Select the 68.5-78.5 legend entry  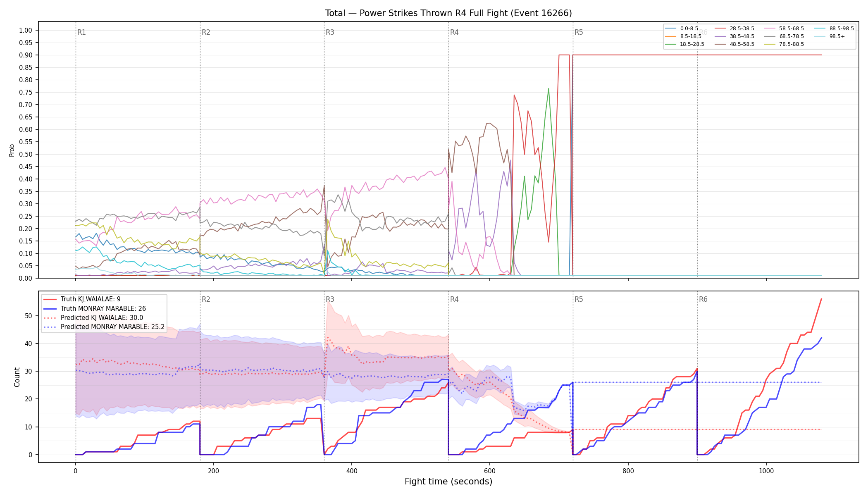tap(784, 36)
